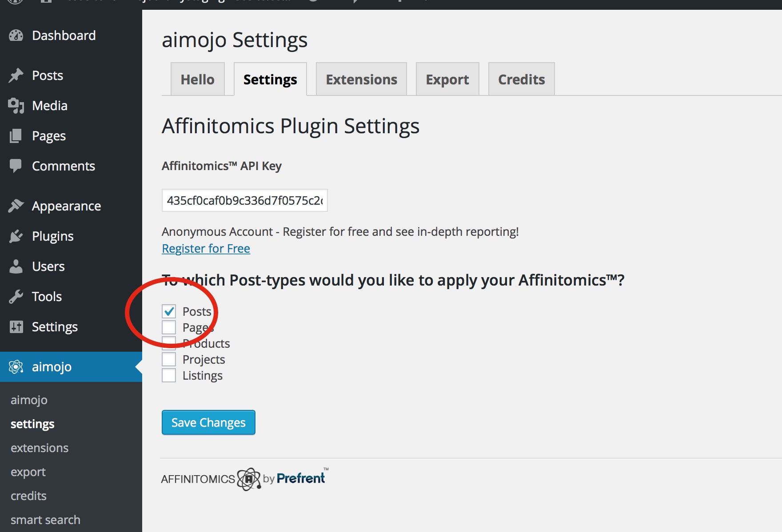Enable the Projects post-type checkbox
This screenshot has width=782, height=532.
pos(169,359)
